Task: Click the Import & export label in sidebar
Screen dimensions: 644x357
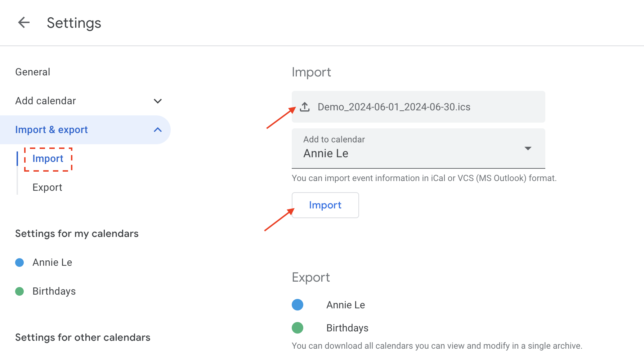Action: click(x=52, y=130)
